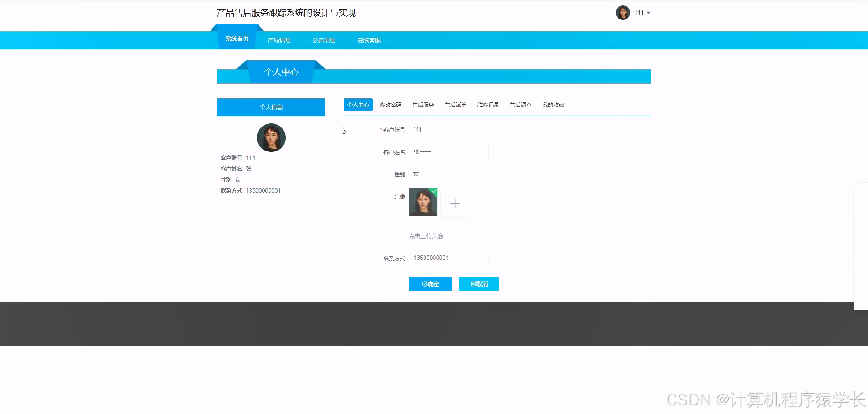Go to 系统首页 navigation tab
The width and height of the screenshot is (868, 414).
pos(237,39)
